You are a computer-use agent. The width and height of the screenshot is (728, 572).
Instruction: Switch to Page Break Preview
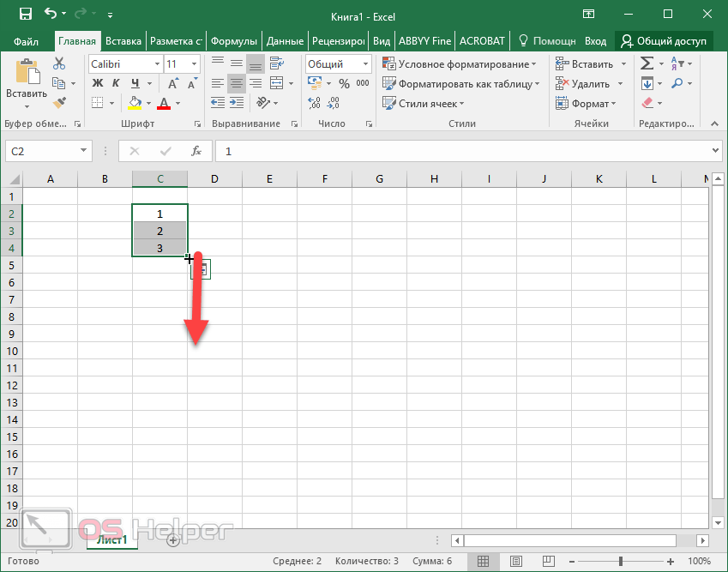[x=549, y=561]
